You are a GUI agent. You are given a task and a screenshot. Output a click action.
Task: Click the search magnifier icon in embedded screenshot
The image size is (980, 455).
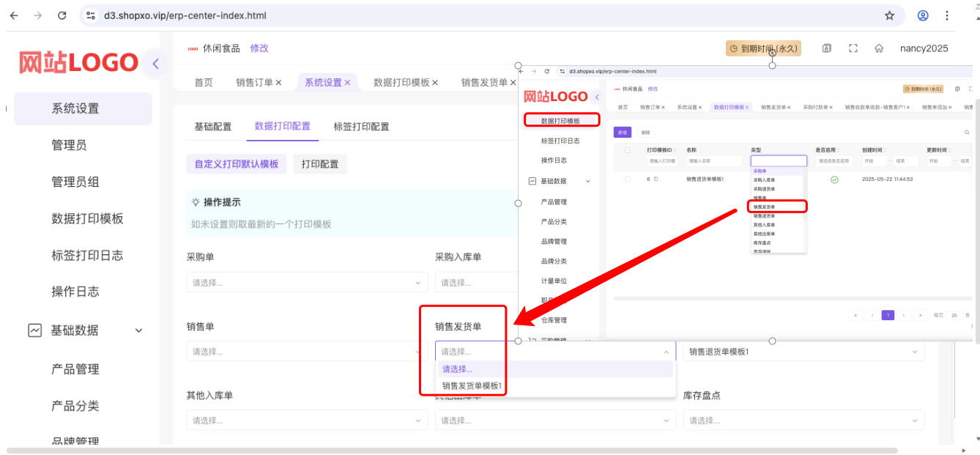tap(967, 133)
